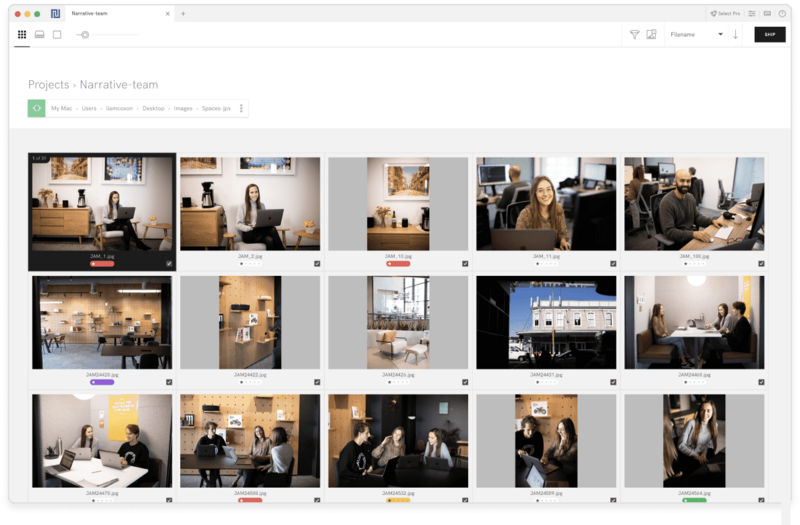Go to Projects in breadcrumb
Image resolution: width=800 pixels, height=525 pixels.
[48, 85]
